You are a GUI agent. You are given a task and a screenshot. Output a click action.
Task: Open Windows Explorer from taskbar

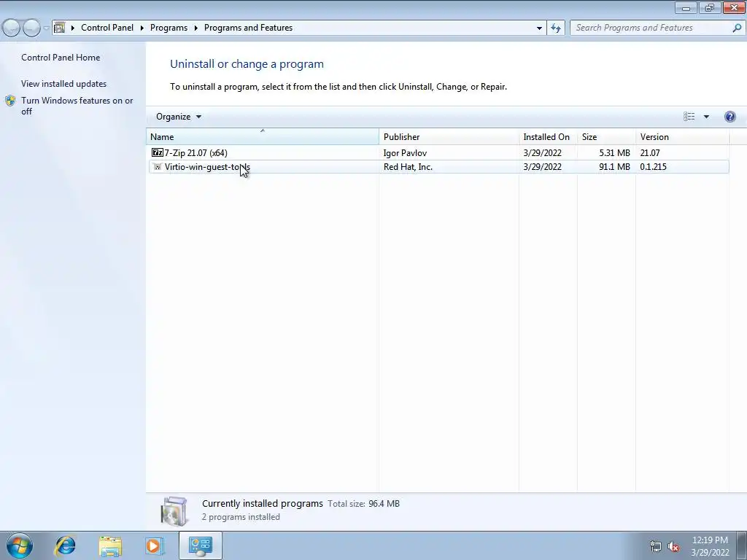pos(110,546)
